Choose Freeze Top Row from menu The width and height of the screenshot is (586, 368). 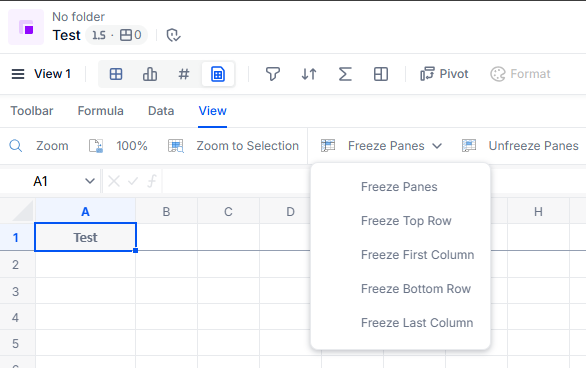click(x=406, y=221)
